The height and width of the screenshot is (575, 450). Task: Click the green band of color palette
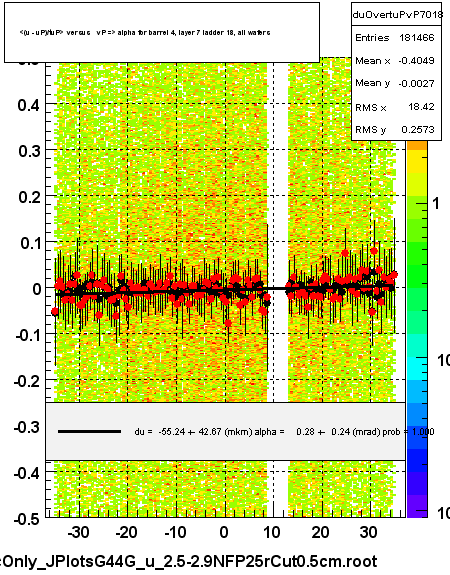click(417, 253)
